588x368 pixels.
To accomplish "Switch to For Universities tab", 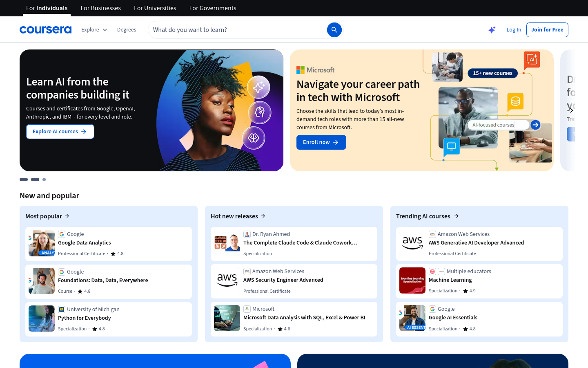I will [x=155, y=8].
